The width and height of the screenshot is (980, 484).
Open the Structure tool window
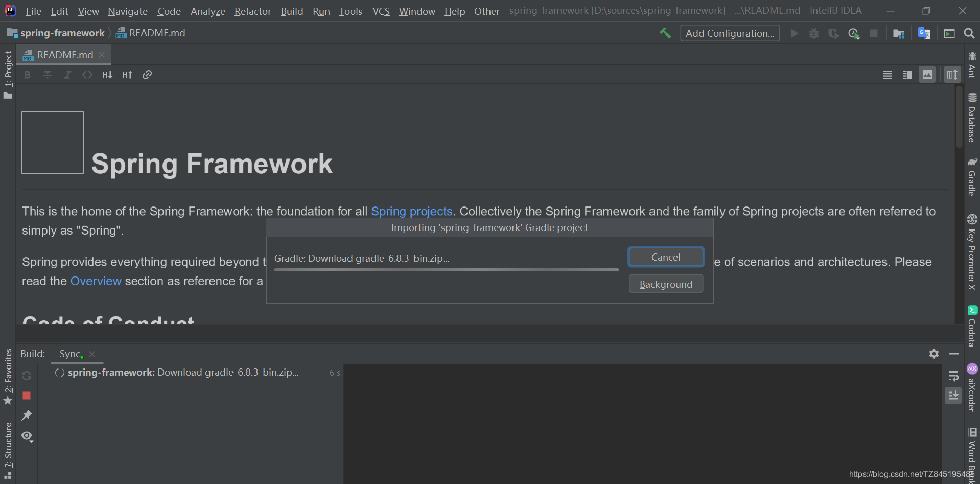click(x=8, y=451)
